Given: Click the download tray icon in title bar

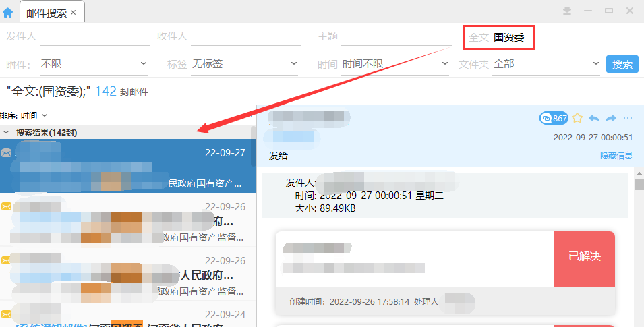Looking at the screenshot, I should coord(567,11).
